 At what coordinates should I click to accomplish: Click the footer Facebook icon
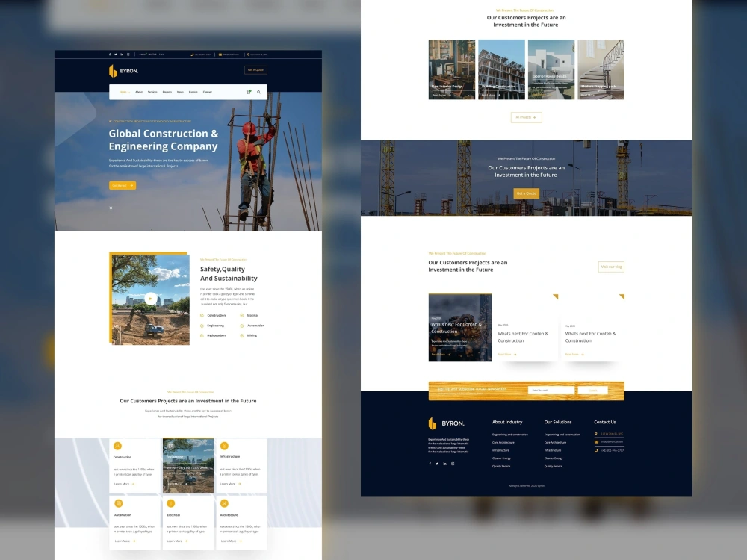[x=430, y=464]
